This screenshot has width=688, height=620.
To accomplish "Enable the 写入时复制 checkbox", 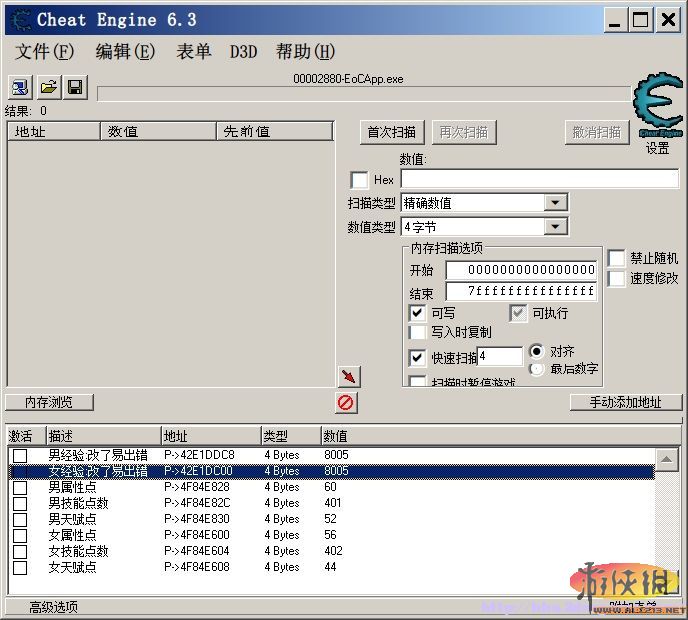I will [417, 332].
